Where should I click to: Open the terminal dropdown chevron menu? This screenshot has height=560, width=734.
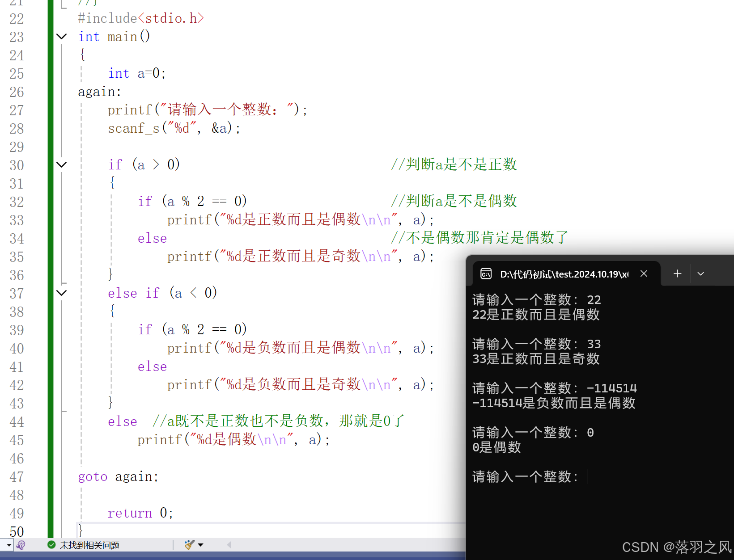700,273
